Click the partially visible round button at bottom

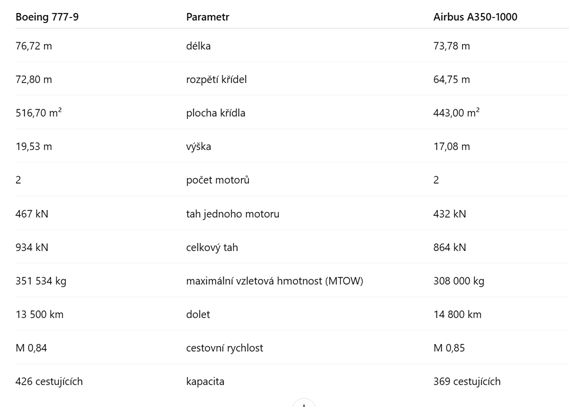point(304,404)
